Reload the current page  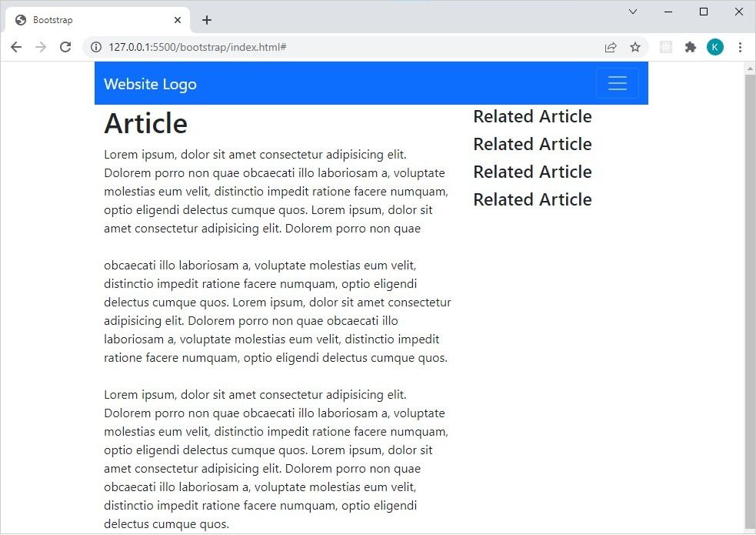pyautogui.click(x=65, y=47)
